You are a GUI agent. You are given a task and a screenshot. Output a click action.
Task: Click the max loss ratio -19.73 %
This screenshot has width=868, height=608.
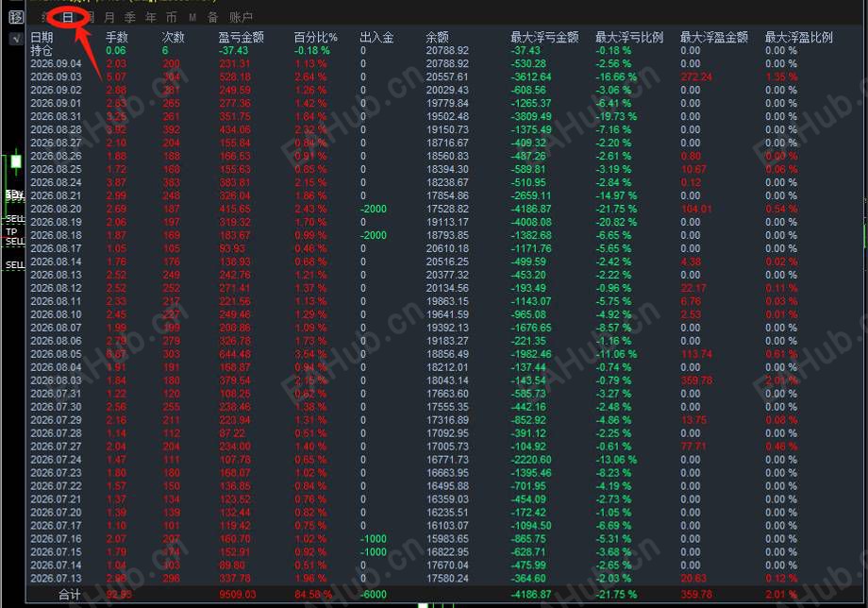point(616,116)
